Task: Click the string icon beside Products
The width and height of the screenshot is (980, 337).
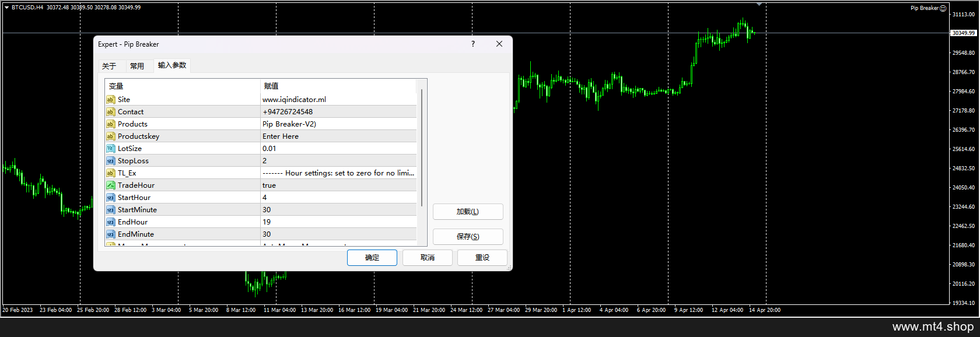Action: 110,124
